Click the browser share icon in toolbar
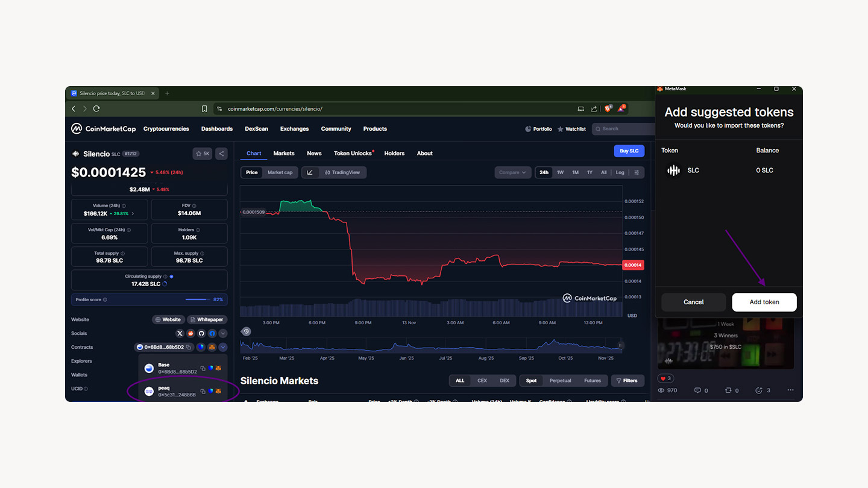The width and height of the screenshot is (868, 488). click(x=594, y=109)
